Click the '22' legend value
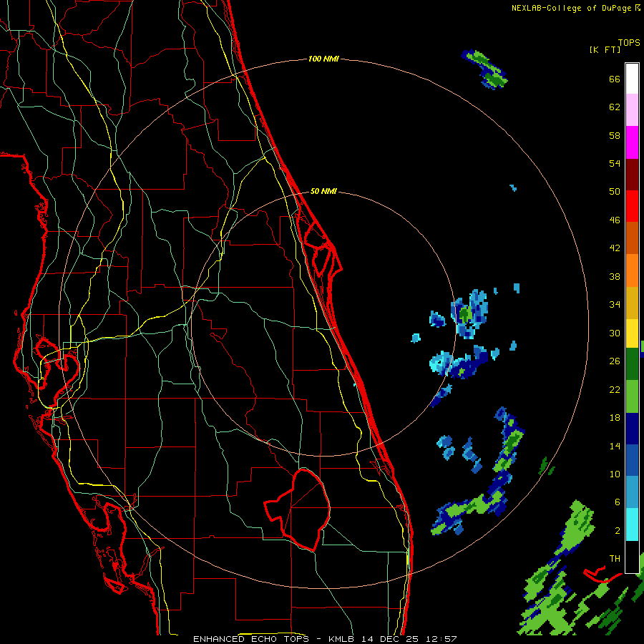644x644 pixels. point(615,389)
